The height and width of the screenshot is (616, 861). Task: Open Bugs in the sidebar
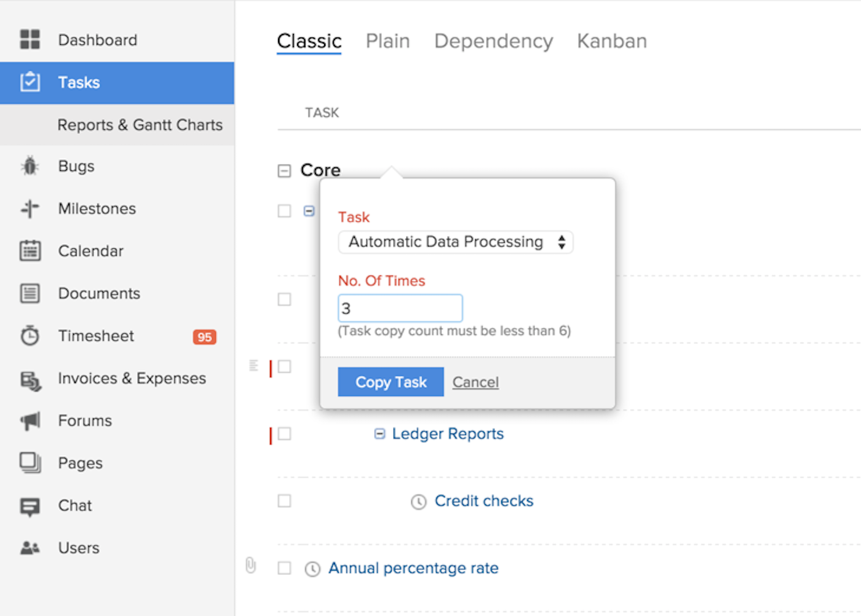pos(76,166)
